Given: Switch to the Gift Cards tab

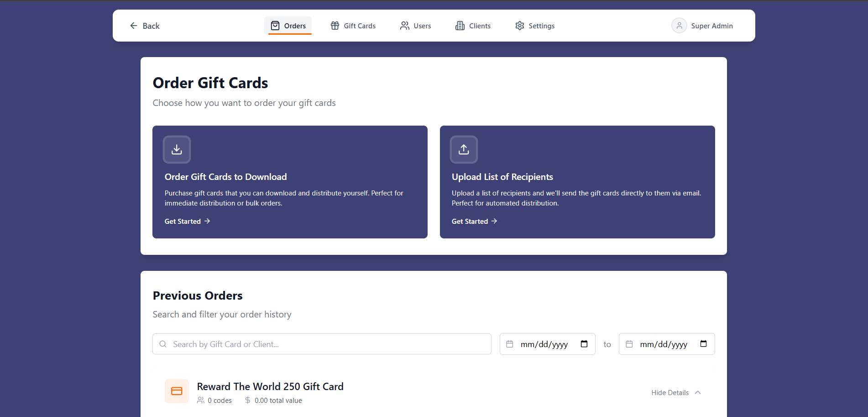Looking at the screenshot, I should pyautogui.click(x=353, y=26).
